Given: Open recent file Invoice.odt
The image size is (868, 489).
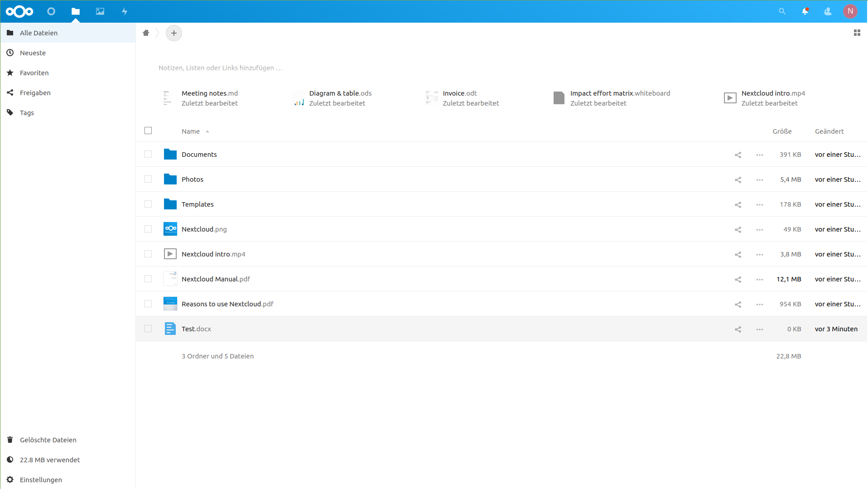Looking at the screenshot, I should point(462,98).
